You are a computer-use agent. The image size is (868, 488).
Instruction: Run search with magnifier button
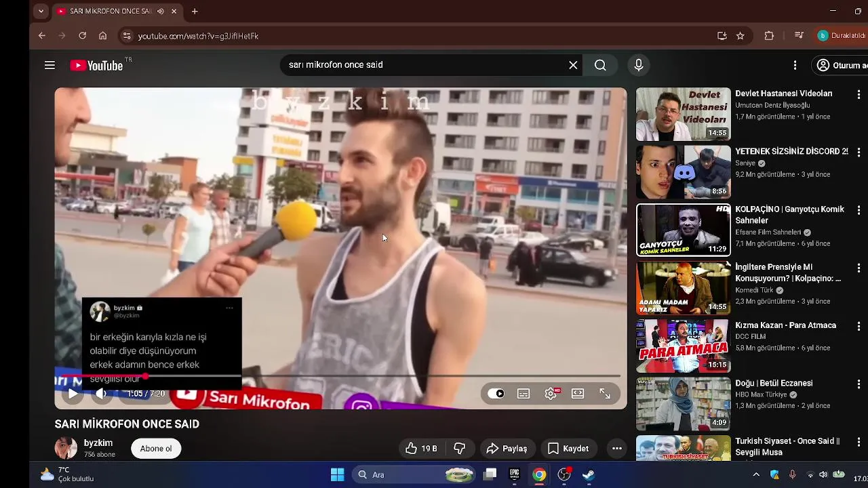tap(600, 65)
